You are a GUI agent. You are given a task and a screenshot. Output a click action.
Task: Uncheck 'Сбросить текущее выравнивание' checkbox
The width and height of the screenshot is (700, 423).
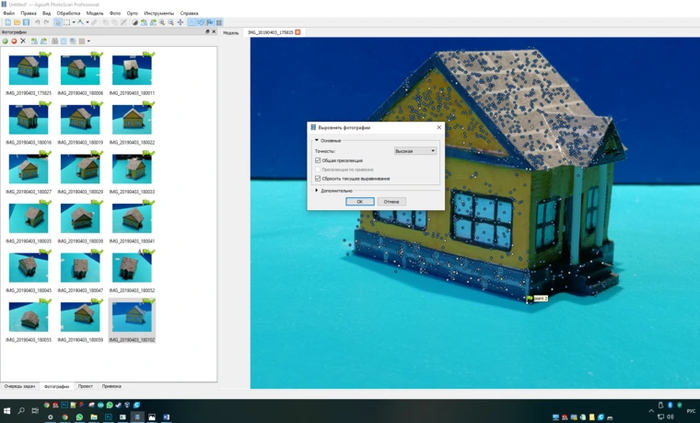tap(318, 178)
